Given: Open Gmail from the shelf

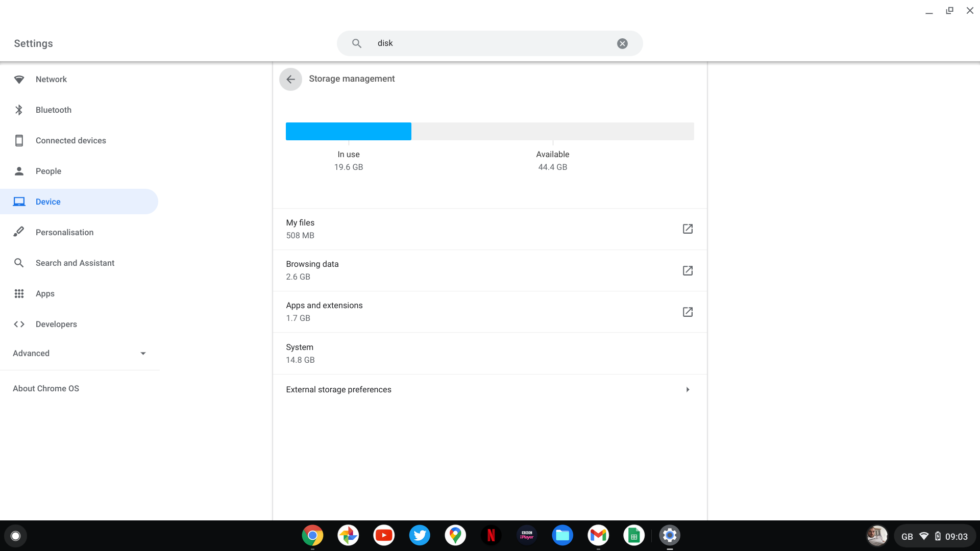Looking at the screenshot, I should point(598,535).
